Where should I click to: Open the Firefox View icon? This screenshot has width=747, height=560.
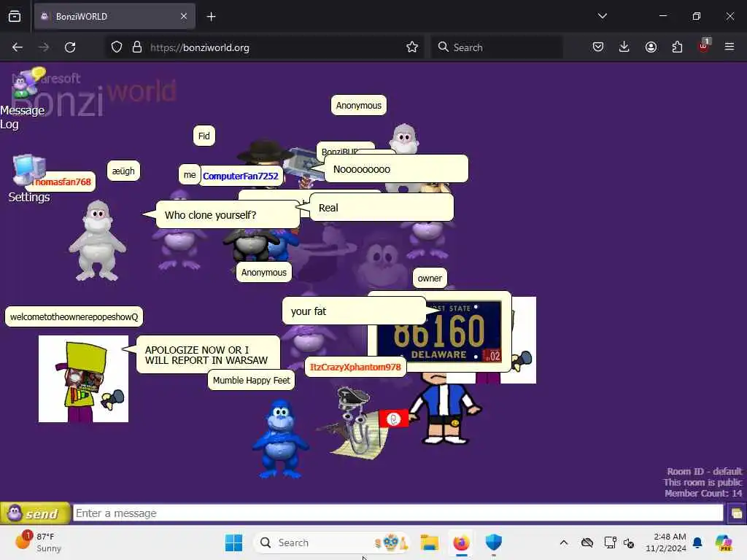click(15, 16)
